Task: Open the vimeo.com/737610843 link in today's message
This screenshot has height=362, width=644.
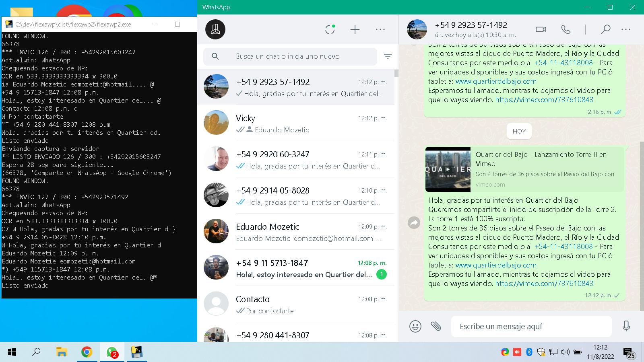Action: [x=544, y=284]
